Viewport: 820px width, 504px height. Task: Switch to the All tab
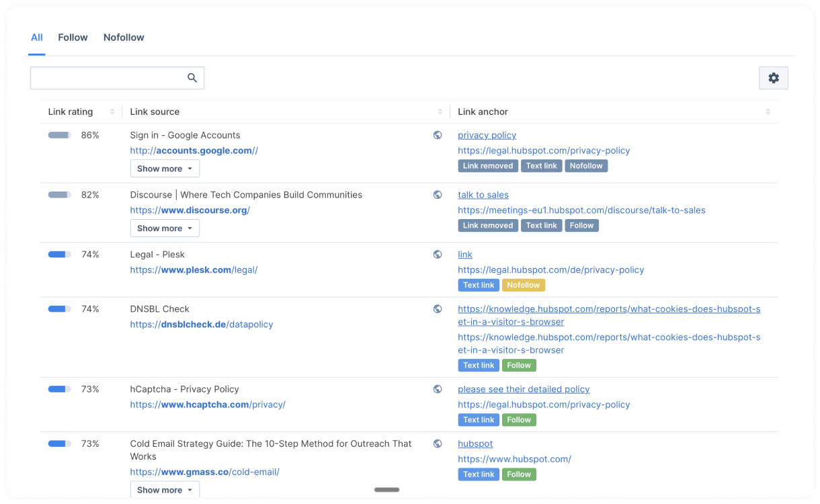coord(37,38)
